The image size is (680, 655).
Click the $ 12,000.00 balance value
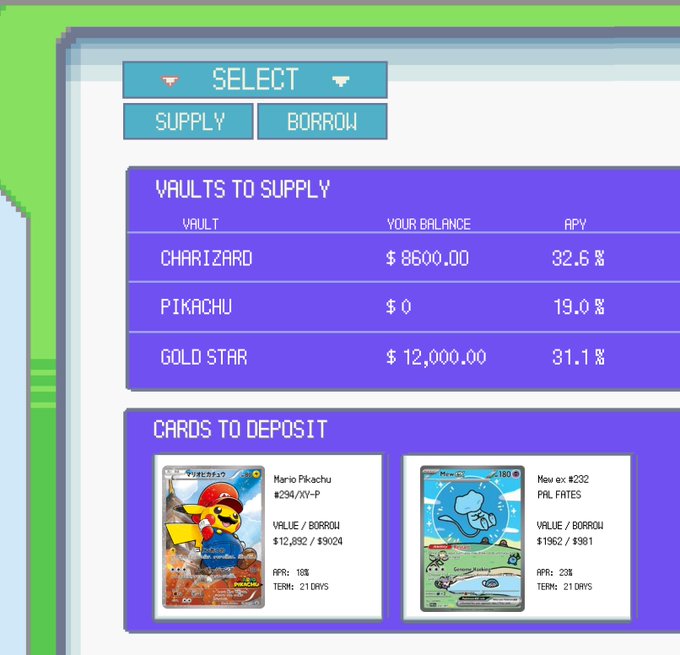click(x=436, y=357)
